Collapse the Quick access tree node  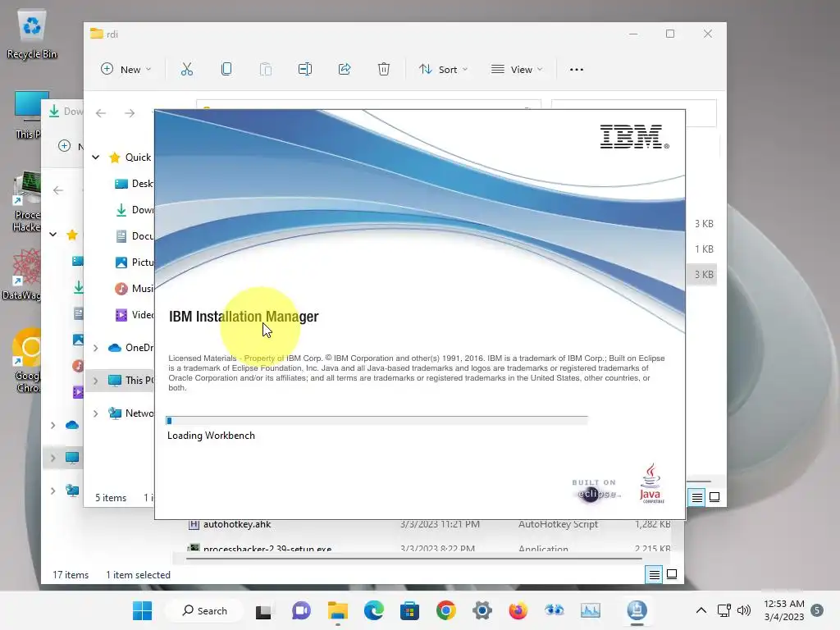(x=96, y=157)
